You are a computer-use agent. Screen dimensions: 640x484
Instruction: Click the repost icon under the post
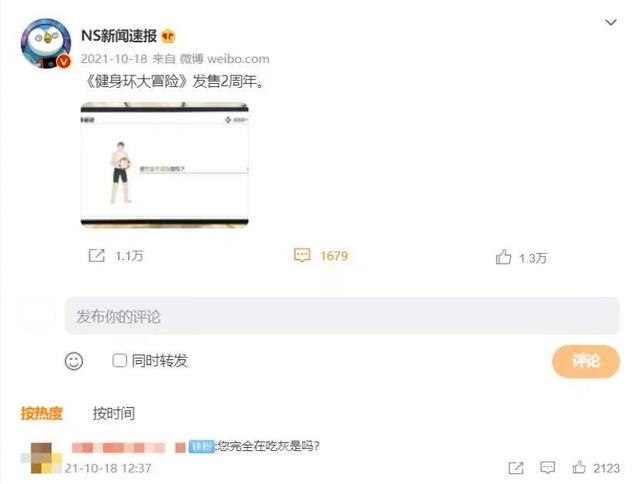(x=97, y=255)
